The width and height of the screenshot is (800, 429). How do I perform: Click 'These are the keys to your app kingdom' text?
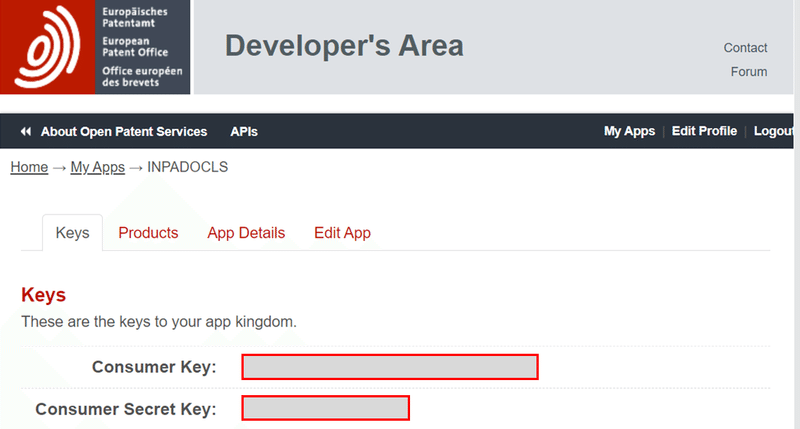click(159, 322)
